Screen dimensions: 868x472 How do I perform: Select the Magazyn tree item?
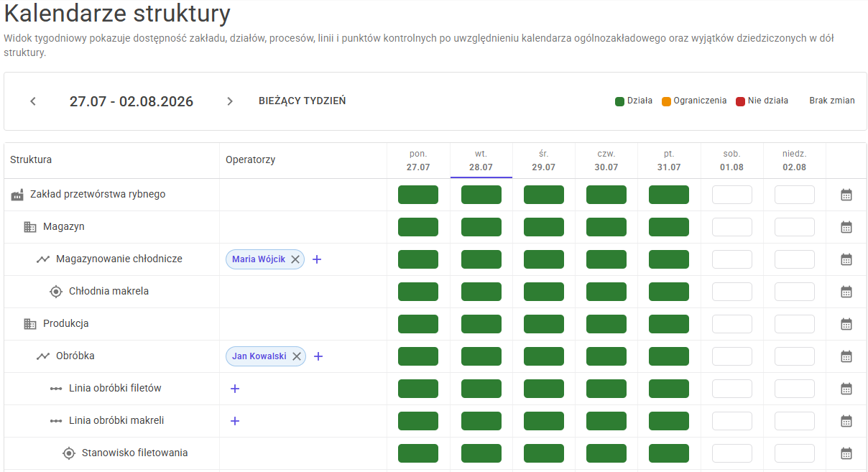click(64, 226)
